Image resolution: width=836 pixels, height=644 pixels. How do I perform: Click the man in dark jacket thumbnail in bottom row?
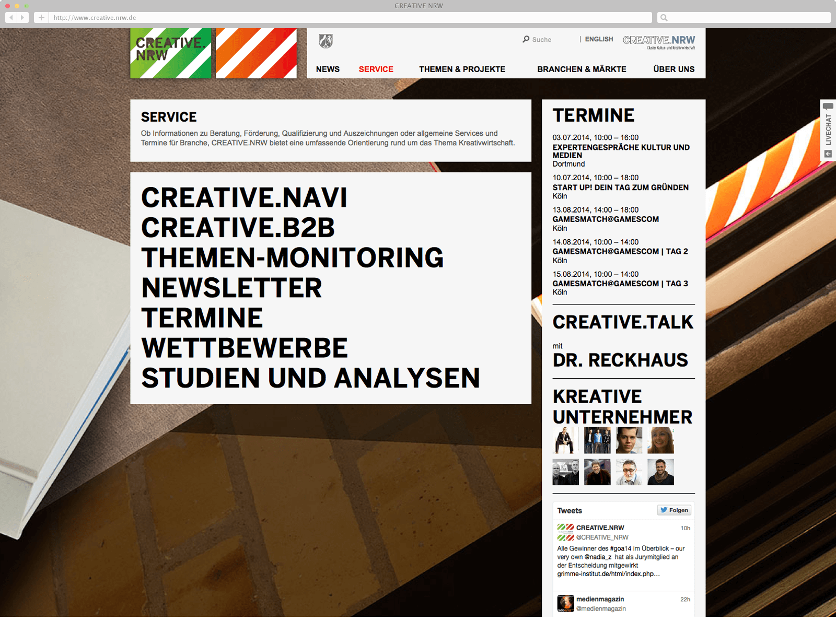coord(597,472)
